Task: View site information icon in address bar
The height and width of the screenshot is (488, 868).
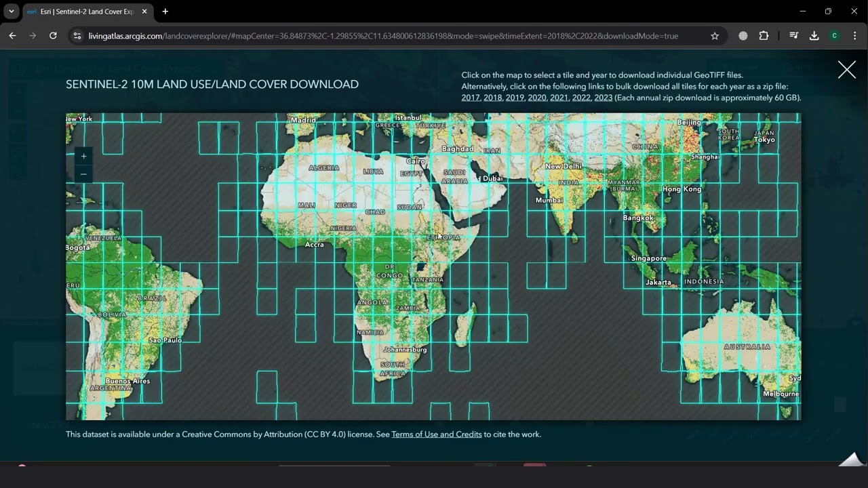Action: click(77, 36)
